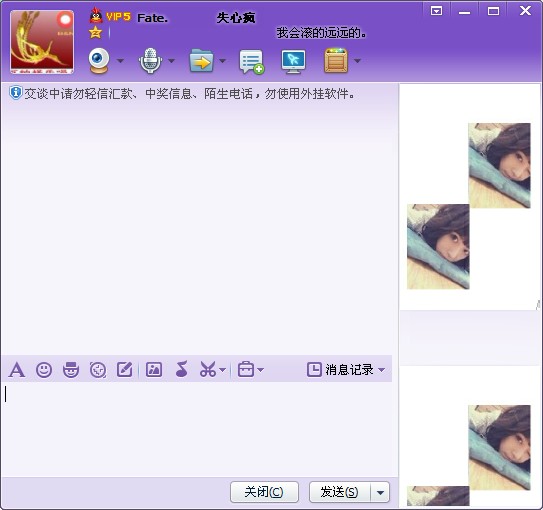Click 发送(S) to send message
This screenshot has width=543, height=510.
click(x=340, y=492)
